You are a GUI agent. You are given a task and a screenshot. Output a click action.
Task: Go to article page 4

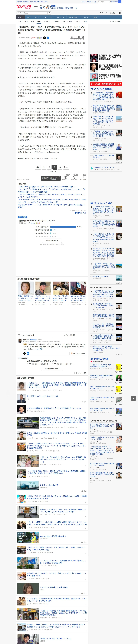point(60,167)
